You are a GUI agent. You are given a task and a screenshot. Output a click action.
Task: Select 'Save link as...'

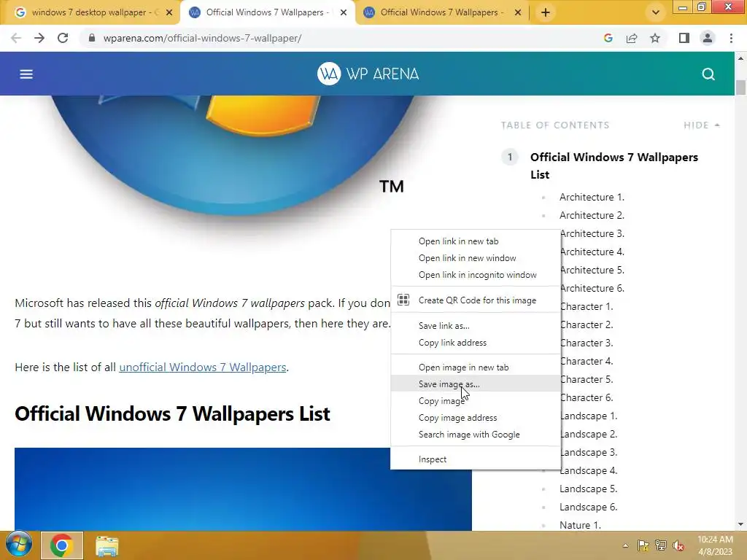click(476, 326)
